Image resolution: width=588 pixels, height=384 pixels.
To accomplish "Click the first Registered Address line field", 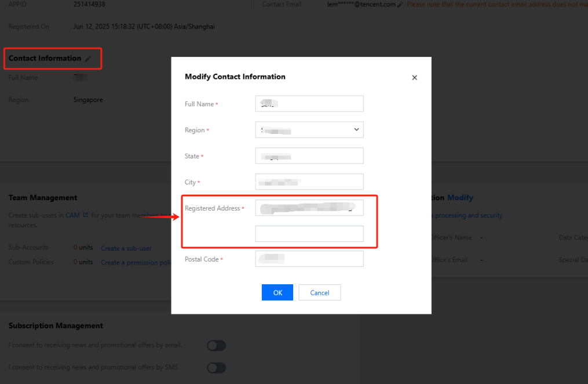I will 309,208.
